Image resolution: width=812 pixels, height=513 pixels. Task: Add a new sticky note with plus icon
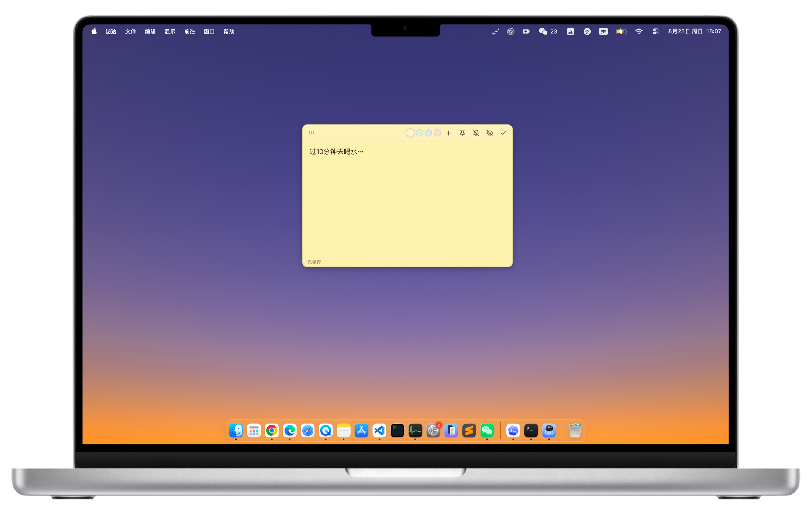pos(448,133)
